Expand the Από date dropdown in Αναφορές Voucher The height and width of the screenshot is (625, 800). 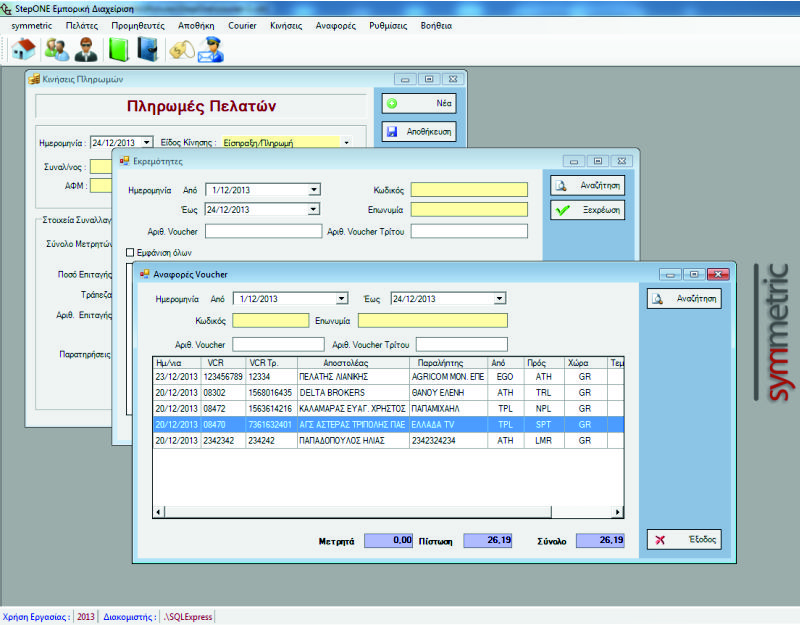(x=341, y=298)
